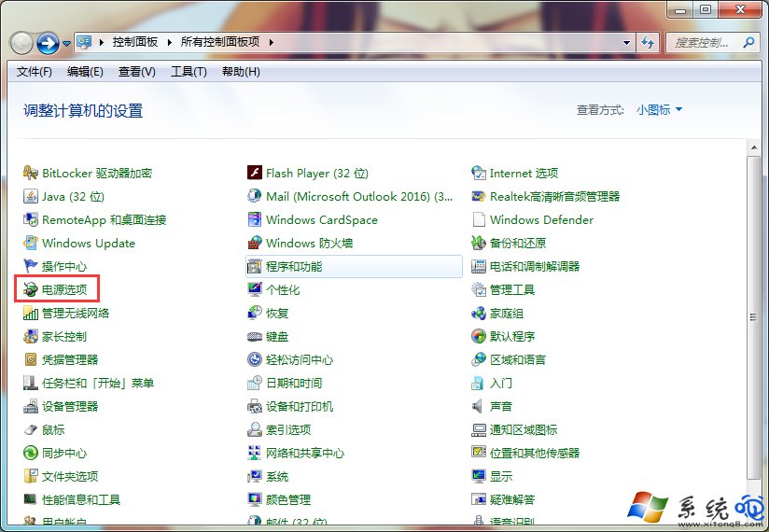Click the 同步中心 green icon
Viewport: 769px width, 532px height.
tap(31, 453)
